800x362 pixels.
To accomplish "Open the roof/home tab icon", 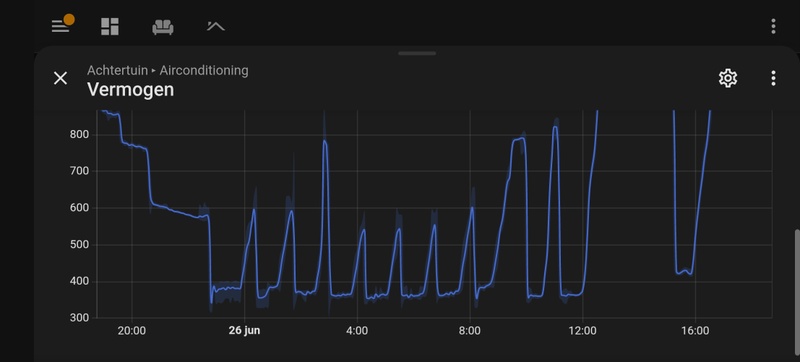I will pos(216,26).
